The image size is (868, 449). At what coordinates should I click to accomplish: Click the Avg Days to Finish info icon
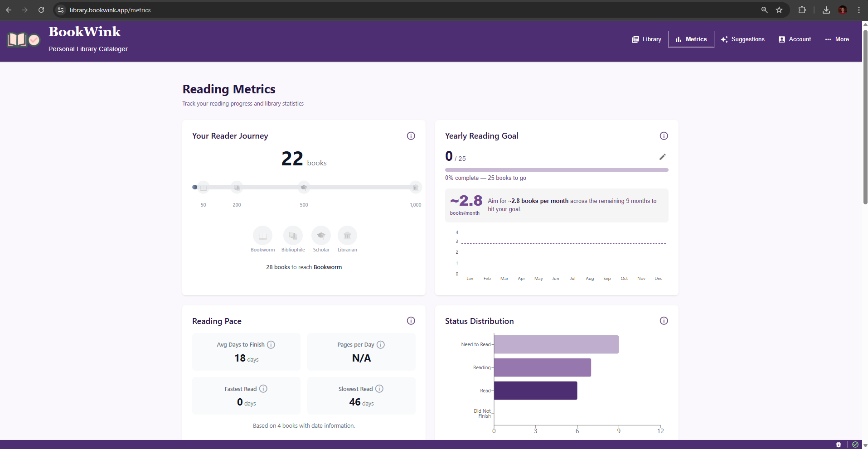(x=271, y=345)
